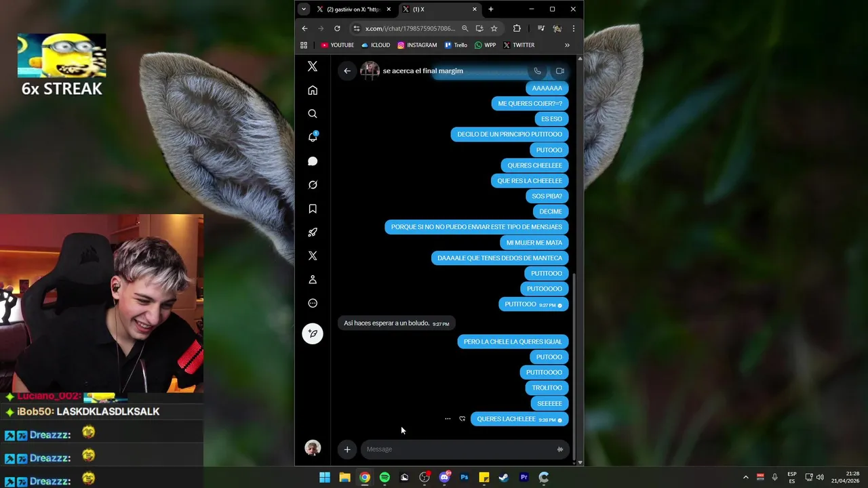Open more options for QUERES LACHELEEE message

(x=448, y=419)
